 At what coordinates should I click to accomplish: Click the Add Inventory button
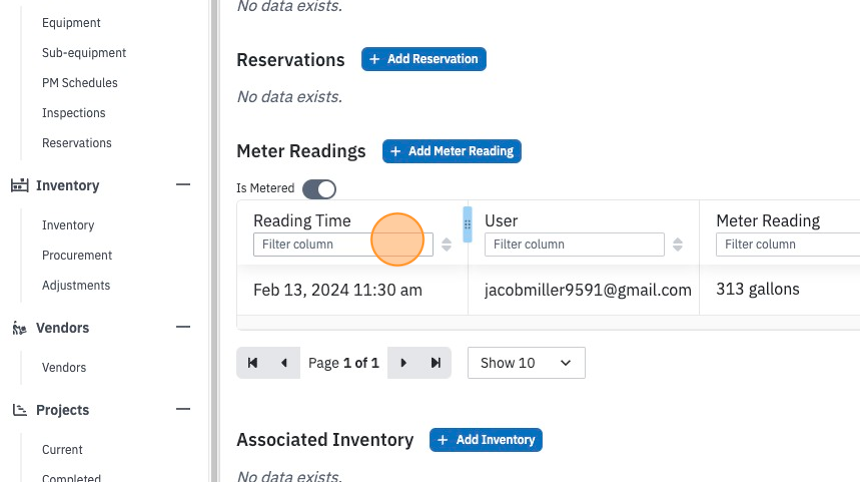coord(486,440)
